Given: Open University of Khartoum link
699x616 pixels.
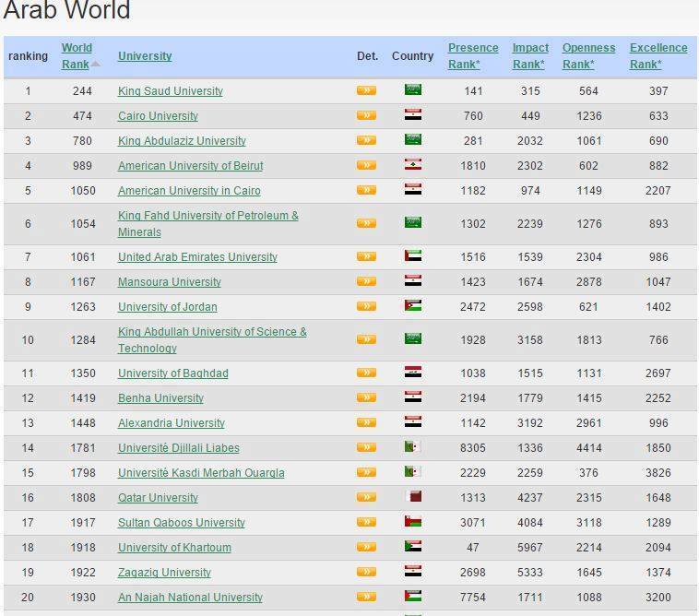Looking at the screenshot, I should click(174, 548).
